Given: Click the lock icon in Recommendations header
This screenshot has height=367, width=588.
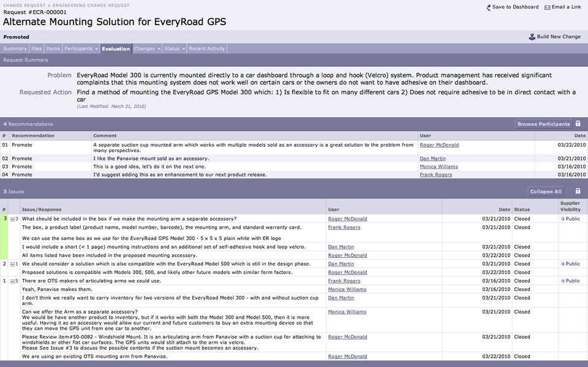Looking at the screenshot, I should click(578, 124).
